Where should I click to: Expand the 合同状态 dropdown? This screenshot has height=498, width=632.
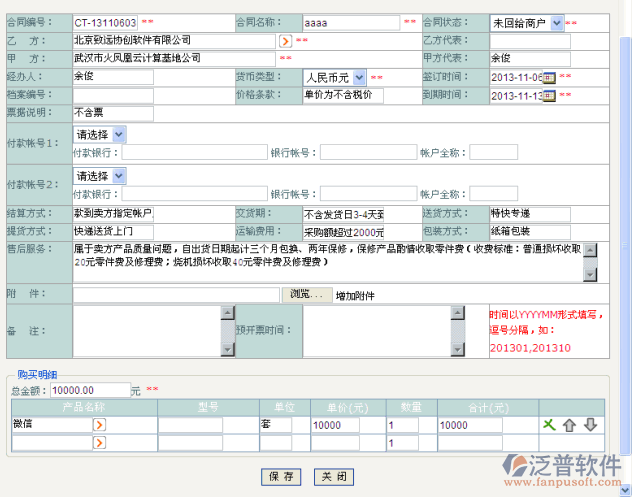pos(557,22)
